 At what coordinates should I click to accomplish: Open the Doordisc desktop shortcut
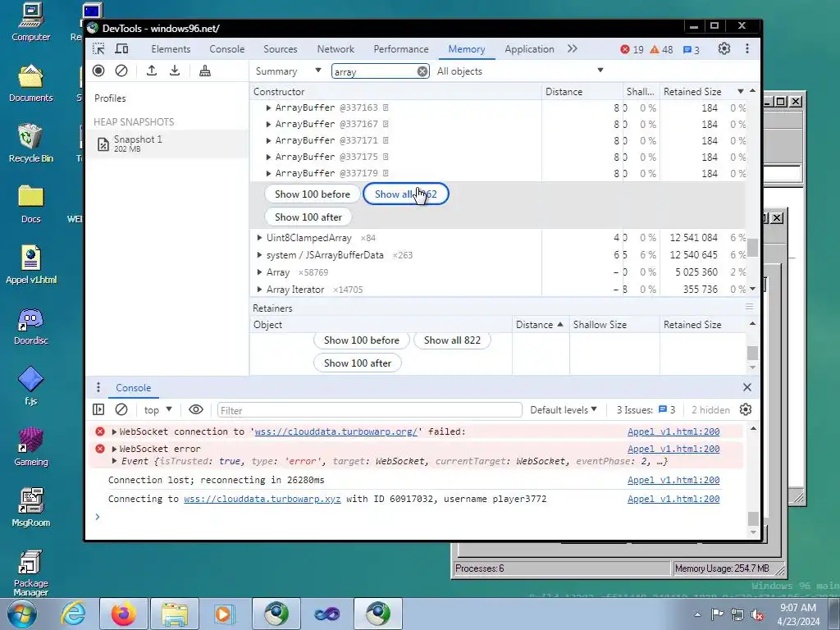[30, 326]
